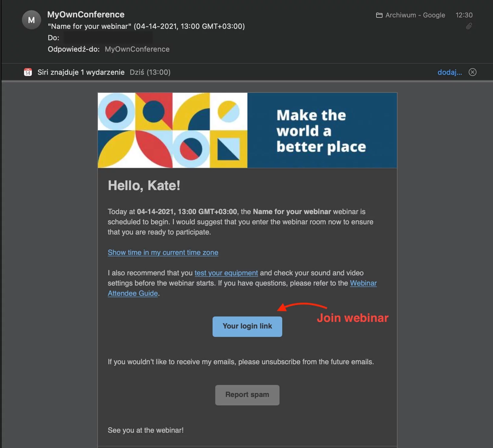The width and height of the screenshot is (493, 448).
Task: Click the "Report spam" button
Action: point(247,395)
